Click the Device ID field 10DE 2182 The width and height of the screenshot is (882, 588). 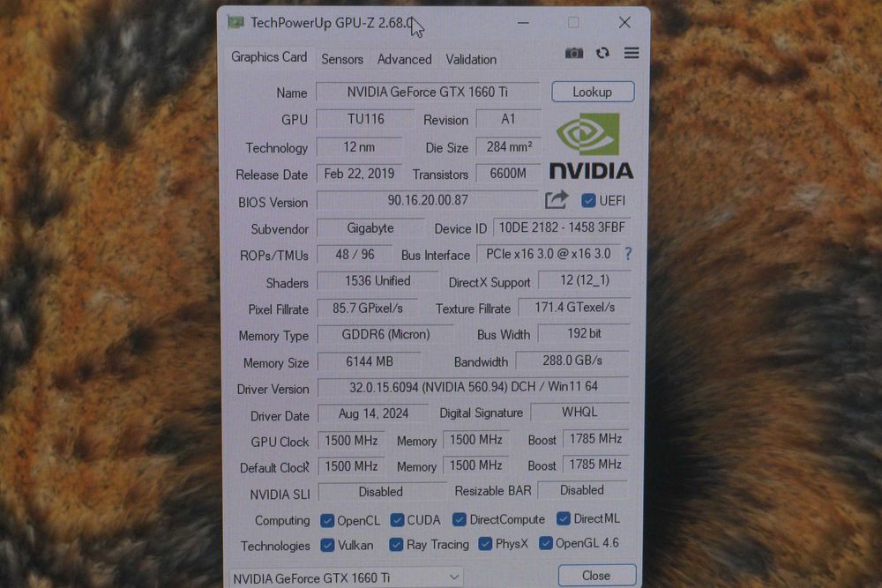561,227
